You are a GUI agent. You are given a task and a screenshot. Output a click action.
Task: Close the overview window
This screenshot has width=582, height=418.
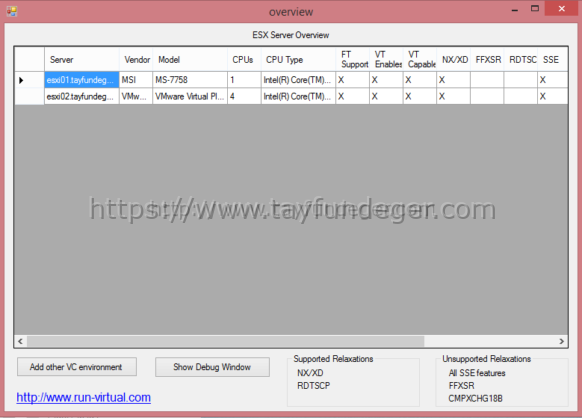[x=562, y=9]
